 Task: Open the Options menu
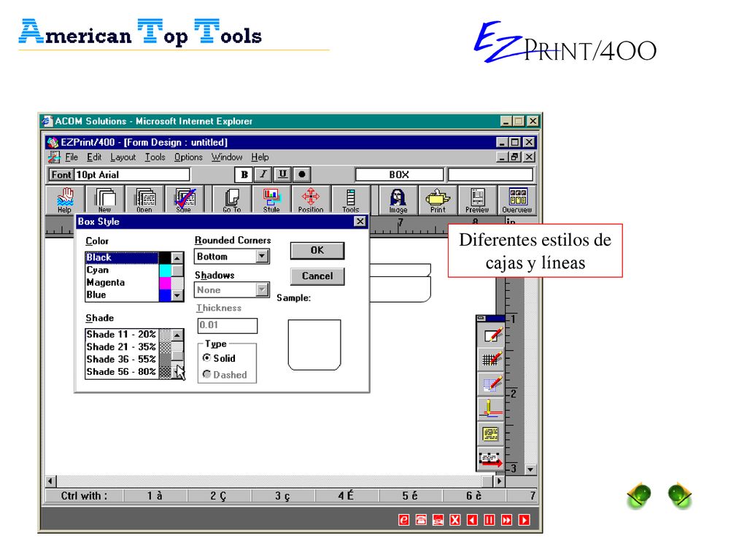click(188, 157)
